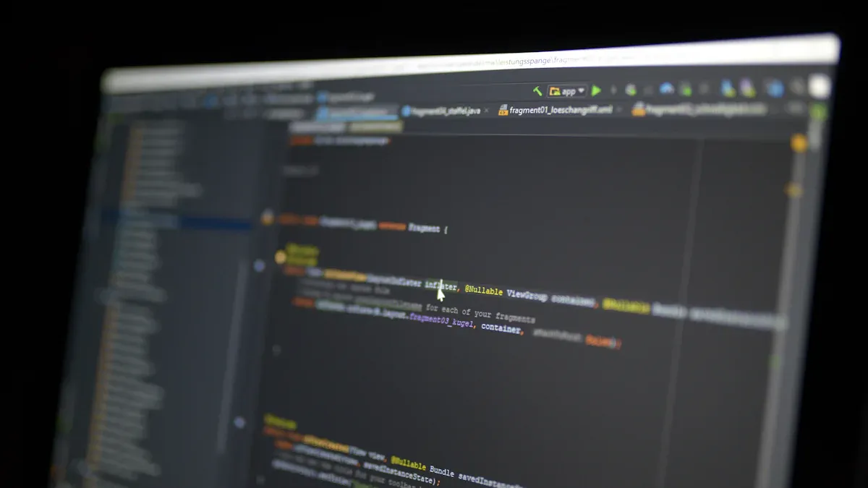Open the AVD Manager device icon
The width and height of the screenshot is (868, 488).
pos(728,88)
